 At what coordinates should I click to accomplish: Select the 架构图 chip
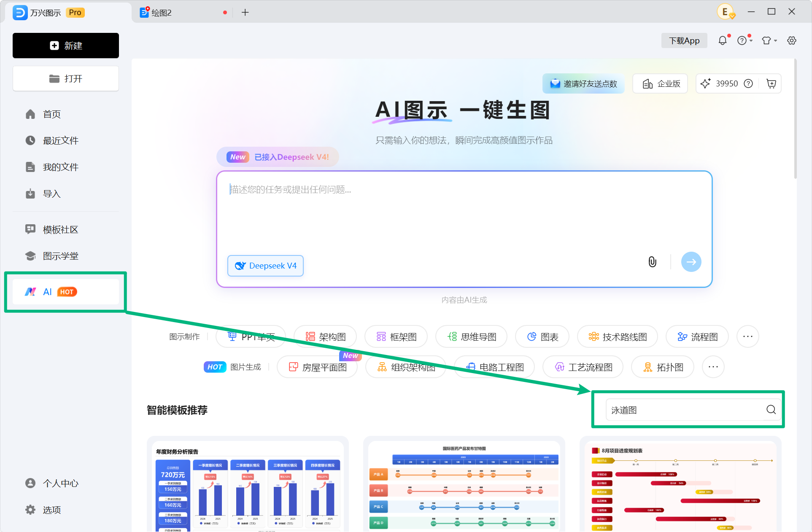325,336
